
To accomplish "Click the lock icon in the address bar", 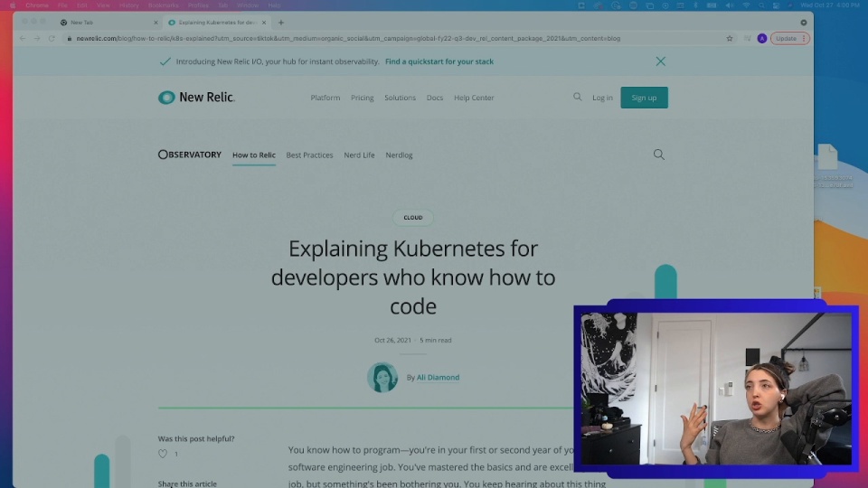I will (x=70, y=38).
